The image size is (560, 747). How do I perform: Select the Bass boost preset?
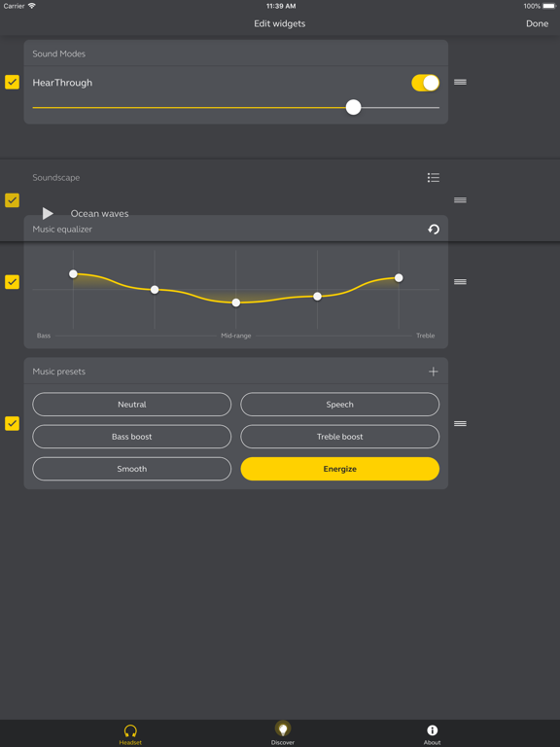click(132, 437)
